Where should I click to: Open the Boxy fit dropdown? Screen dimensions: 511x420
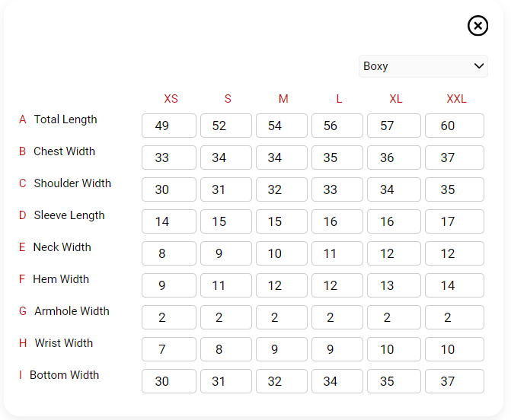click(x=423, y=66)
